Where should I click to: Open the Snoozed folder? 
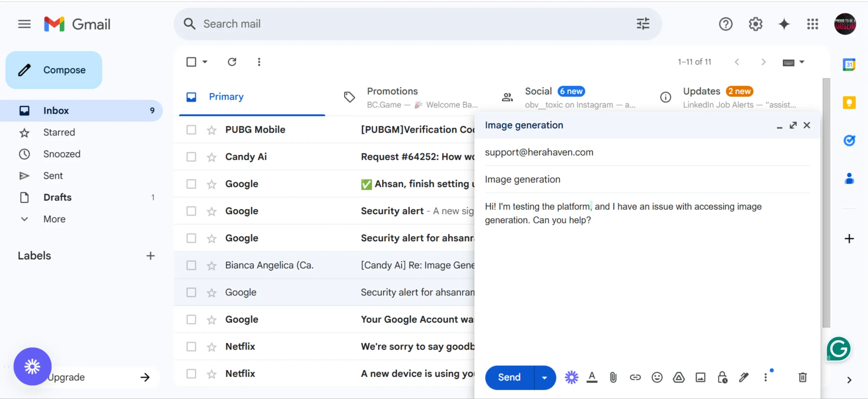point(81,154)
